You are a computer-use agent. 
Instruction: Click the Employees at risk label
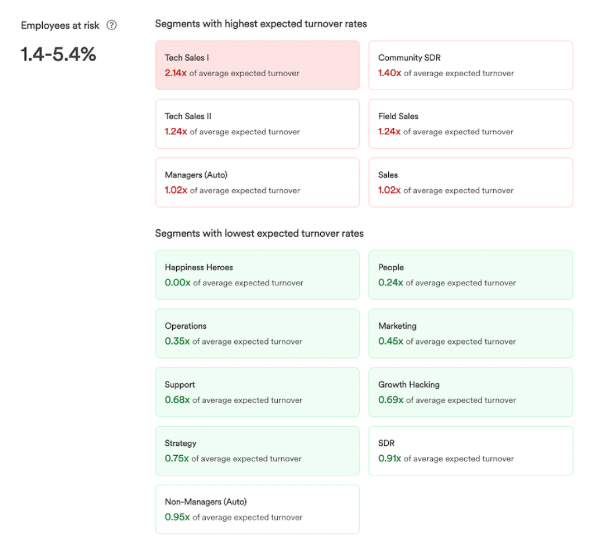coord(60,25)
